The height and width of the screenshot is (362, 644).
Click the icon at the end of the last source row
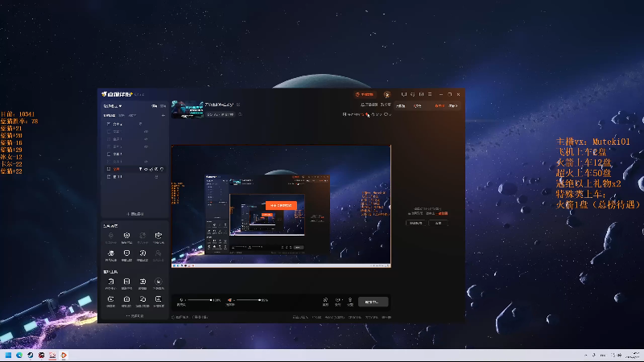tap(156, 176)
